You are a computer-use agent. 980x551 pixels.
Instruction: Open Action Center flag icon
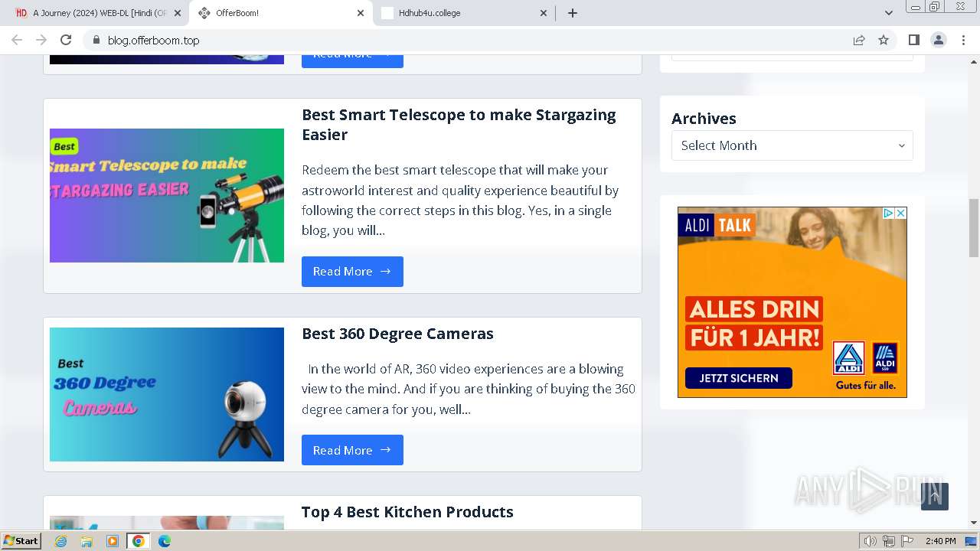[907, 541]
